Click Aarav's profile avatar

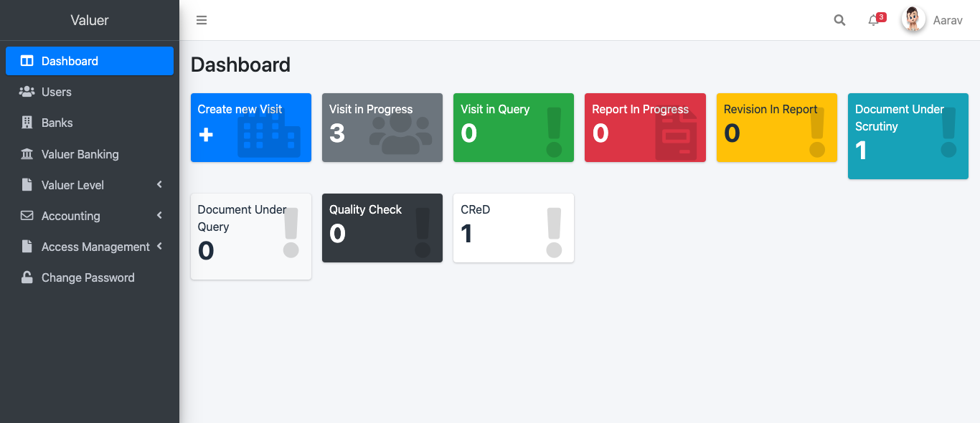point(913,20)
